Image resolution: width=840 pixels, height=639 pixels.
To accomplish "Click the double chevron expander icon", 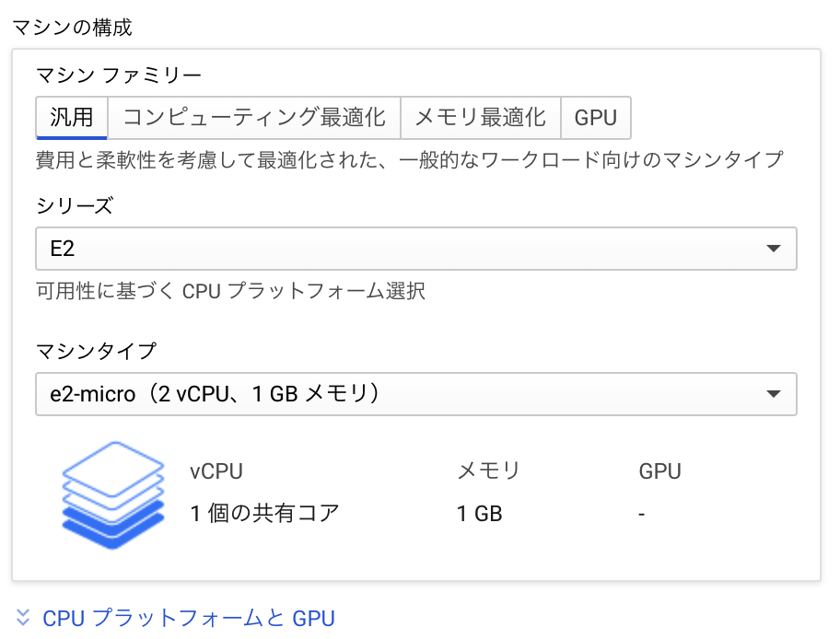I will 22,618.
